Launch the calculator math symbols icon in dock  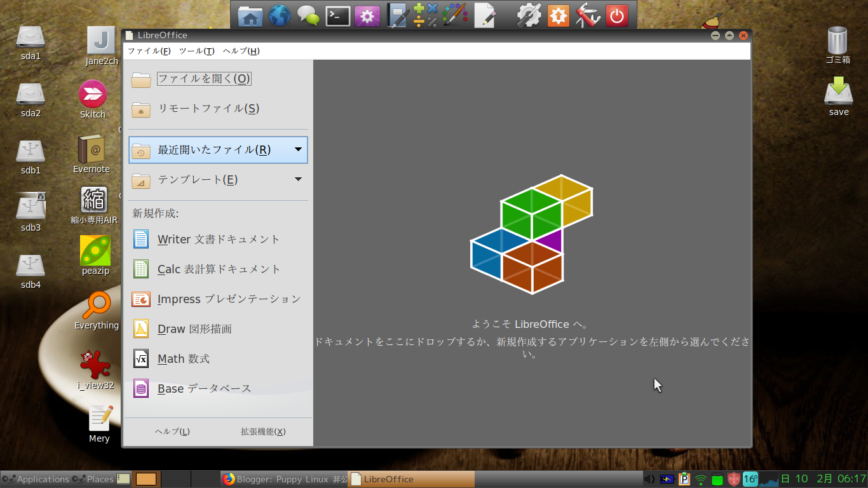point(426,15)
